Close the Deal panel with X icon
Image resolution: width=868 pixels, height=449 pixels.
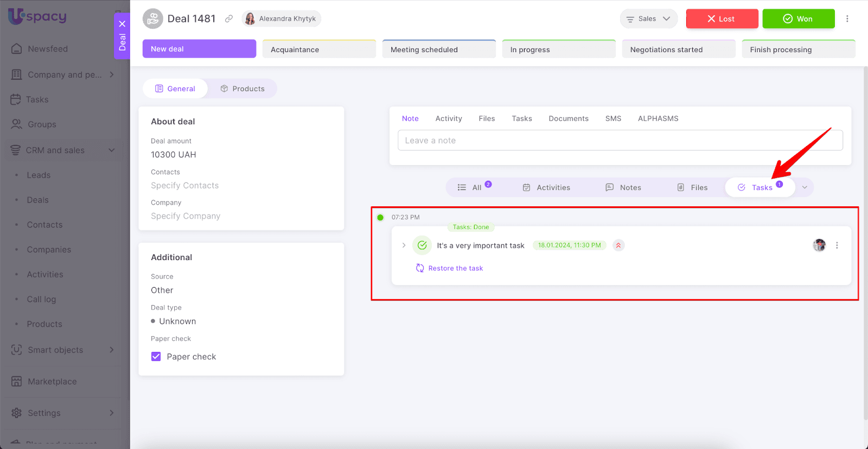pos(122,24)
